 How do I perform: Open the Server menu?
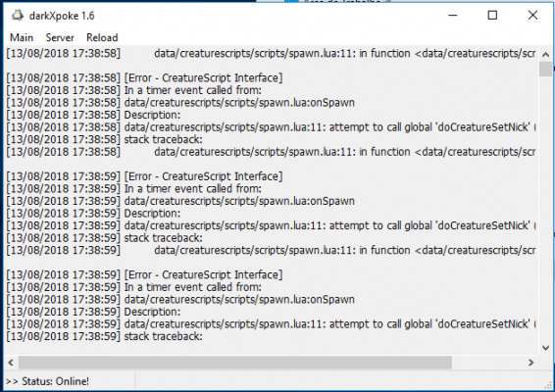point(60,37)
